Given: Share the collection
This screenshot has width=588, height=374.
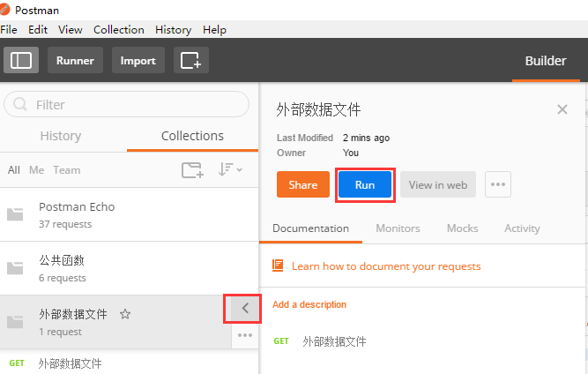Looking at the screenshot, I should coord(303,184).
